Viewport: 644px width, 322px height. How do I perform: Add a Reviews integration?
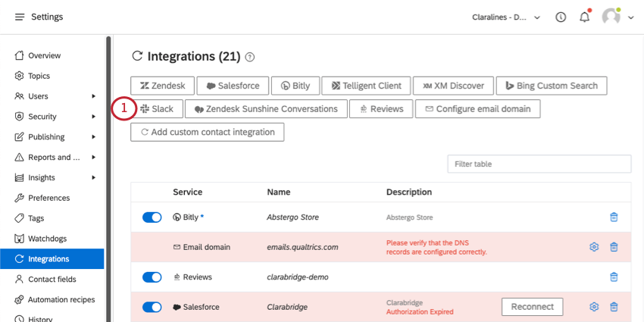click(381, 109)
